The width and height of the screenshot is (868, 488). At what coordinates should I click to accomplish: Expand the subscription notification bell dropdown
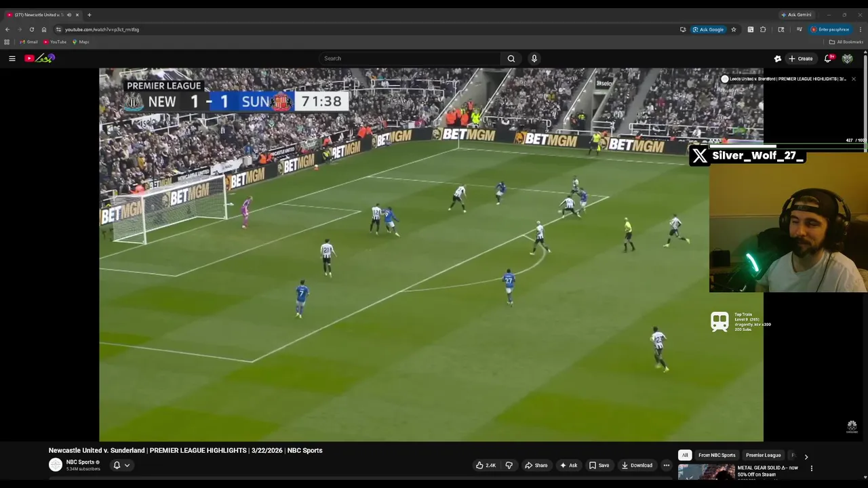[x=121, y=465]
